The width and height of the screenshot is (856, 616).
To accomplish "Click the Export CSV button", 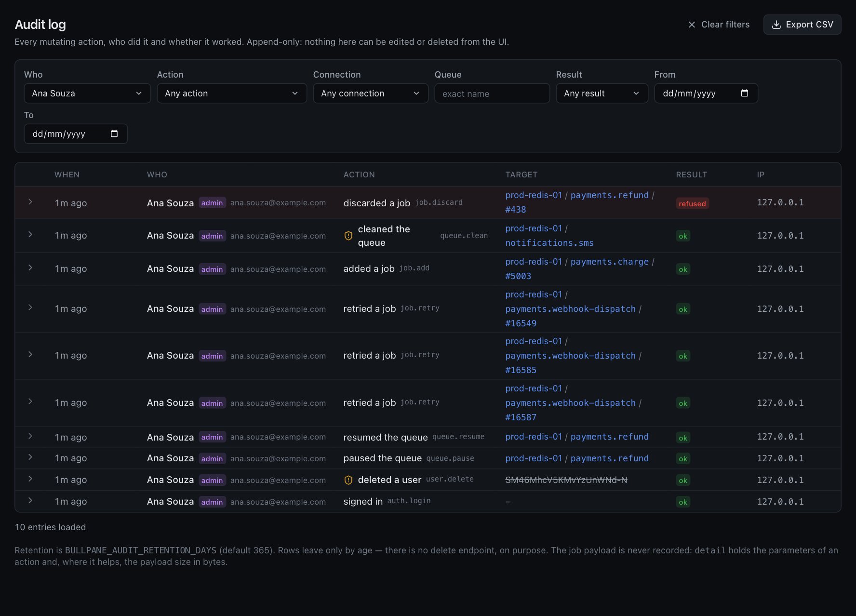I will click(x=802, y=25).
